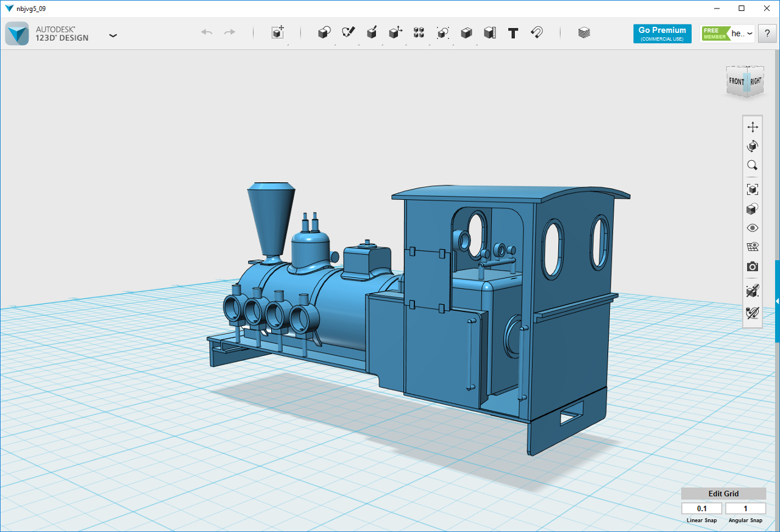
Task: Click the Linear Snap value field
Action: (702, 508)
